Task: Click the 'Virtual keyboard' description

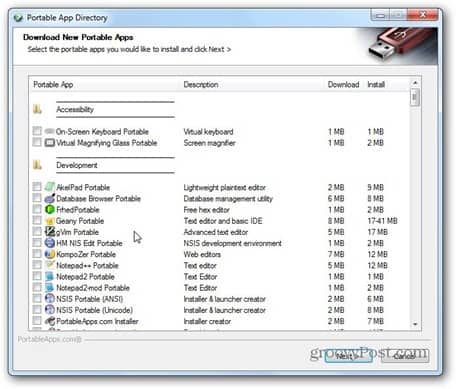Action: coord(208,131)
